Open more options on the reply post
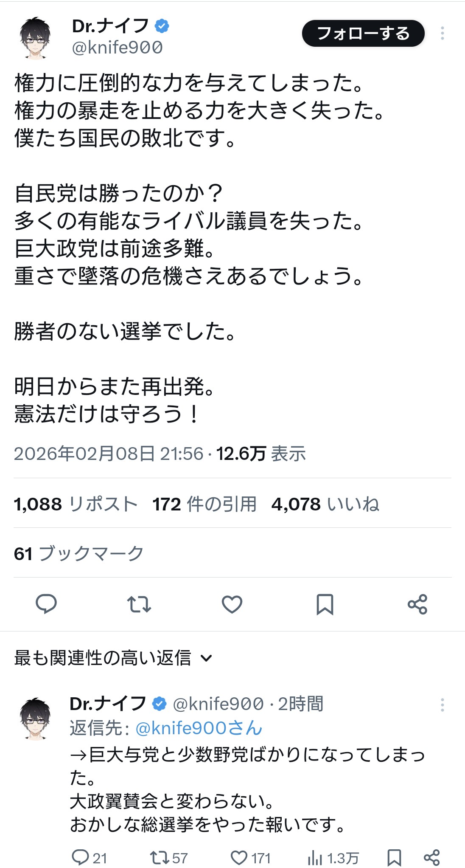Screen dimensions: 465x868 coord(443,705)
